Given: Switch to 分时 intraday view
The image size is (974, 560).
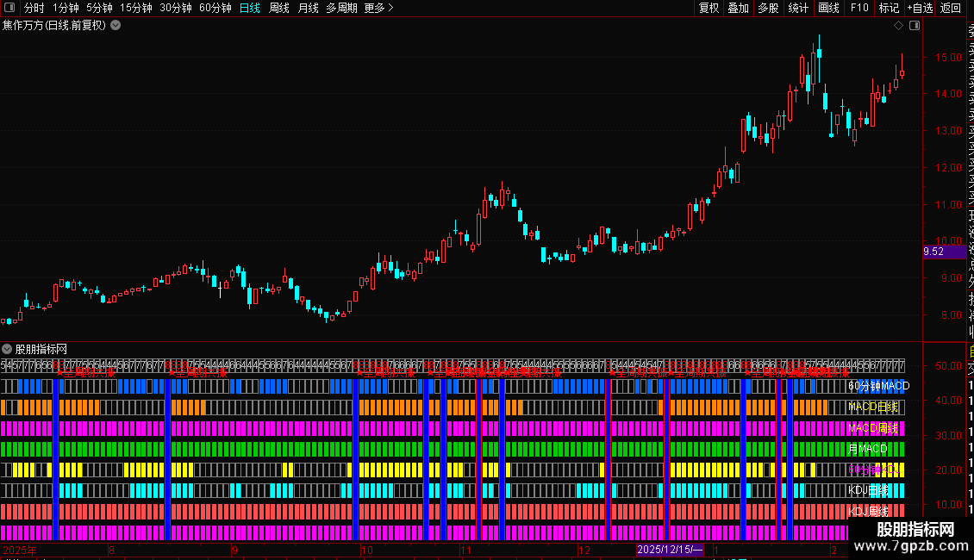Looking at the screenshot, I should (34, 8).
